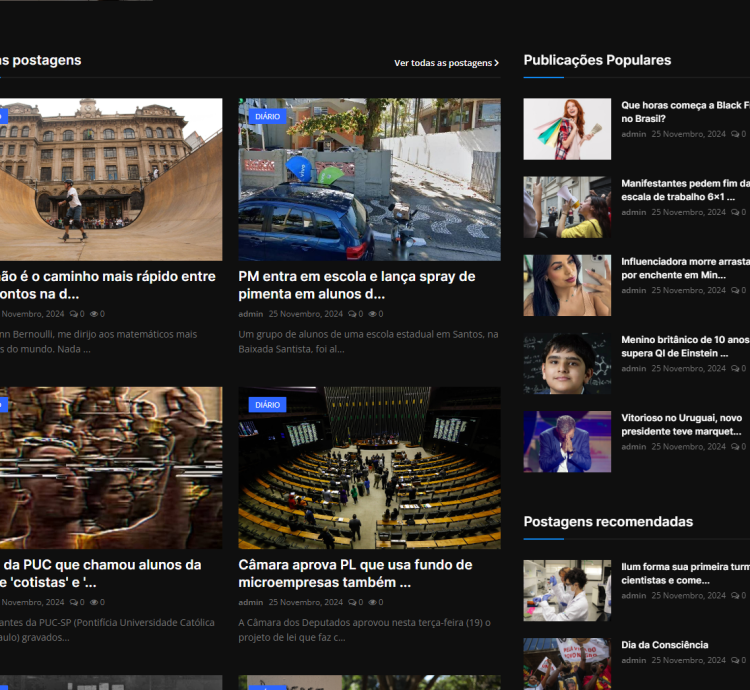750x690 pixels.
Task: Open headline 'da PUC que chamou alunos'
Action: 101,573
